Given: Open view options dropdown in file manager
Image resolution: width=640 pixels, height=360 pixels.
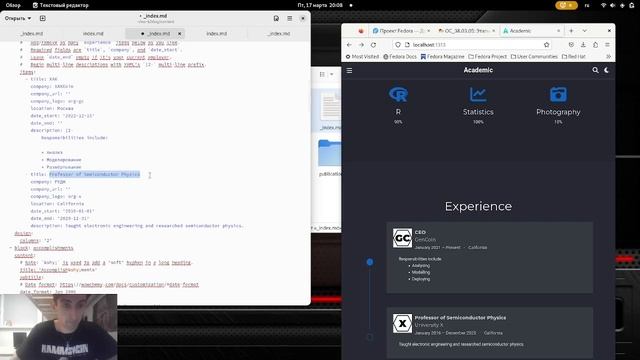Looking at the screenshot, I should click(332, 74).
